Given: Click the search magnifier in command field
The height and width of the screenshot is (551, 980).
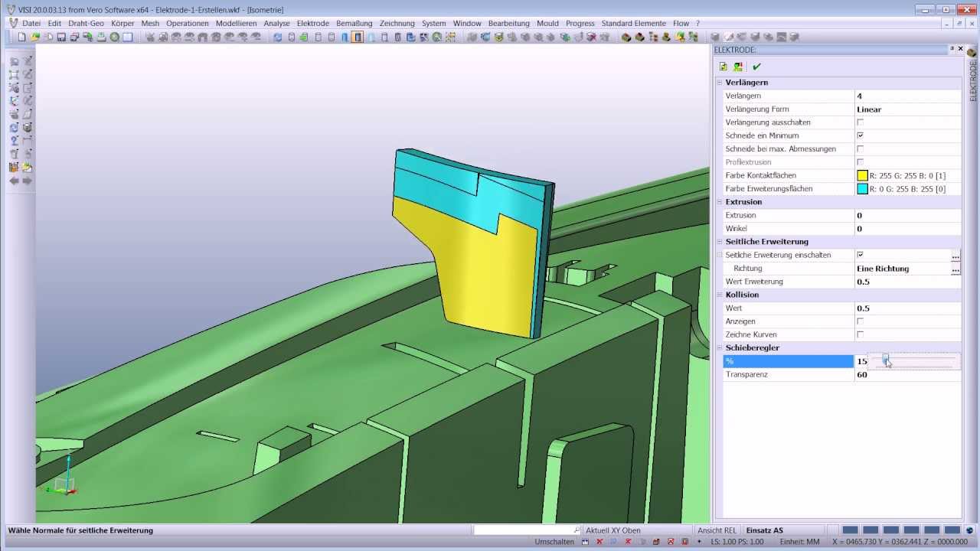Looking at the screenshot, I should [577, 530].
